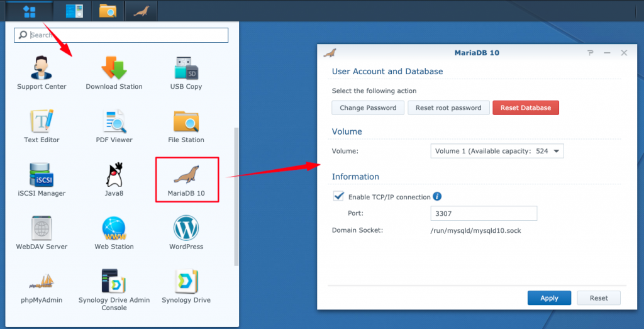Click the app menu vertical scrollbar
The height and width of the screenshot is (329, 644).
click(x=236, y=196)
